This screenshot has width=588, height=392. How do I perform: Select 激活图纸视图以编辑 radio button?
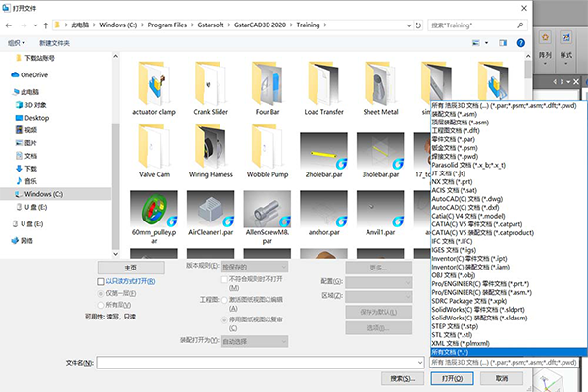pos(224,300)
